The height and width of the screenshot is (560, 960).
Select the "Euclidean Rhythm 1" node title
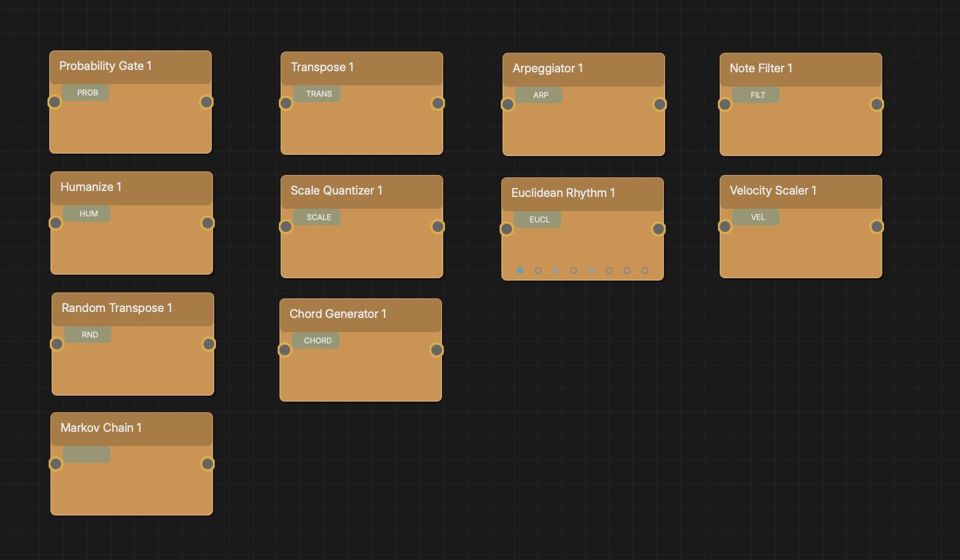coord(563,193)
